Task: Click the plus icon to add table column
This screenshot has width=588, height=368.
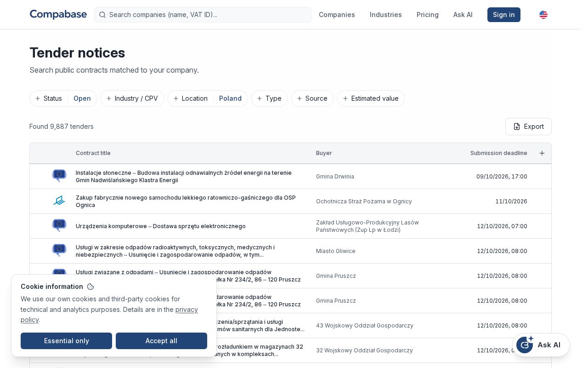Action: click(542, 153)
